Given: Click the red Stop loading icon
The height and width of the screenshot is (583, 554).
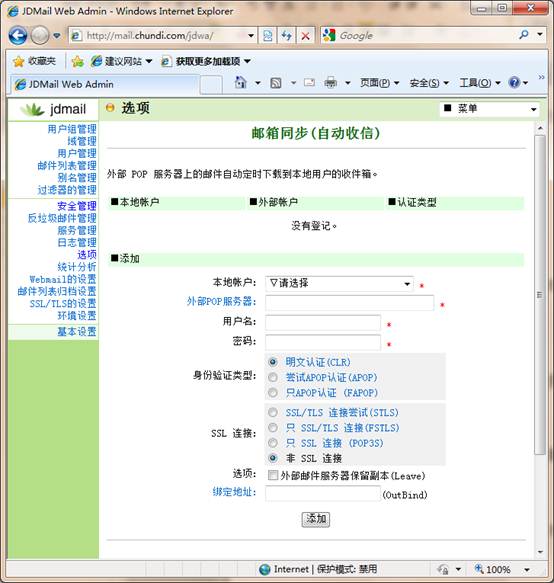Looking at the screenshot, I should click(x=306, y=36).
